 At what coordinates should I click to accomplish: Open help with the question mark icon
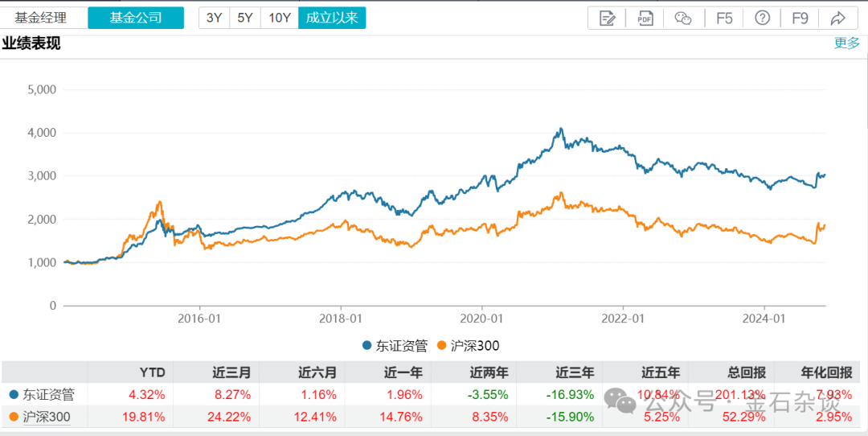pyautogui.click(x=763, y=18)
